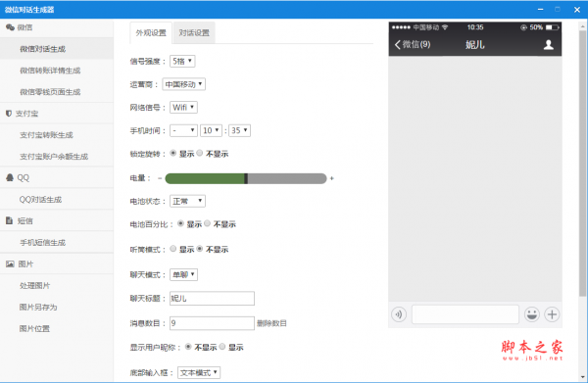Select 显示 for 显示用户昵称

222,347
